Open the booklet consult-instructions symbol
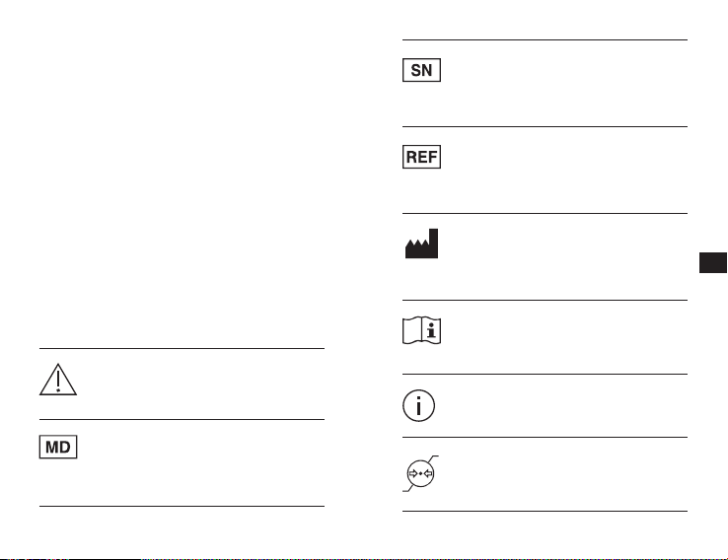This screenshot has height=560, width=728. tap(421, 330)
